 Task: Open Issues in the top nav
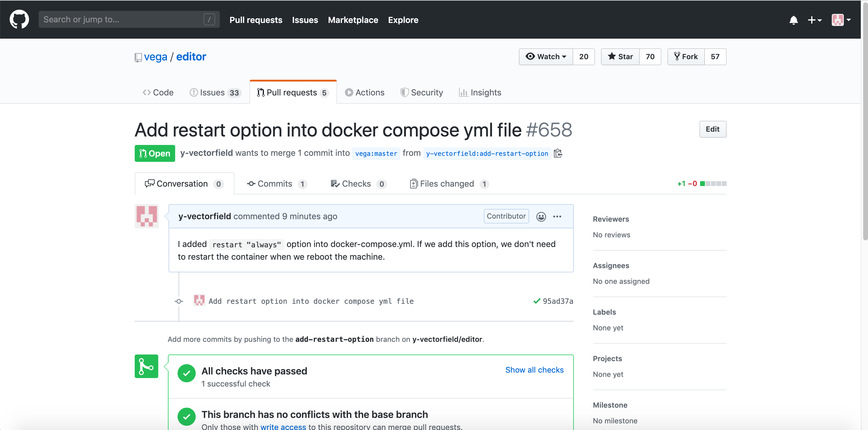tap(305, 20)
